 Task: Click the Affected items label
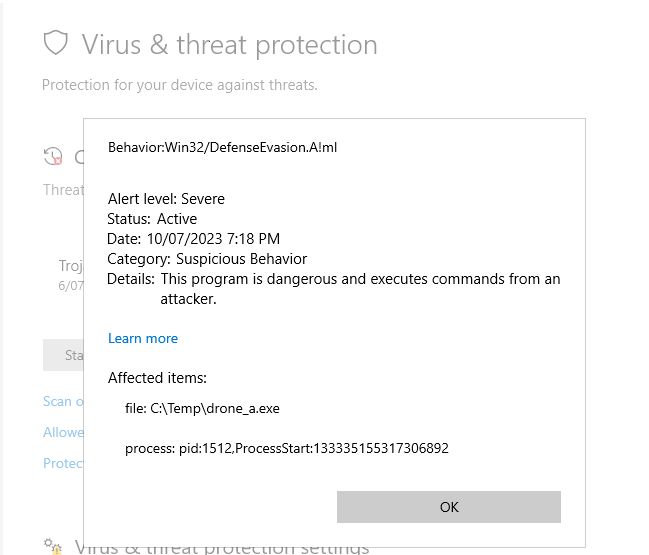point(157,378)
